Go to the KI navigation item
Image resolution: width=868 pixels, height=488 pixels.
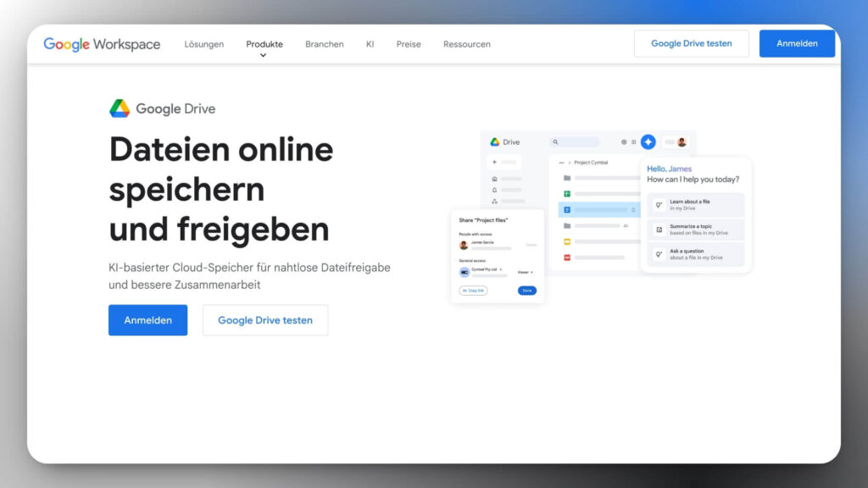(370, 44)
